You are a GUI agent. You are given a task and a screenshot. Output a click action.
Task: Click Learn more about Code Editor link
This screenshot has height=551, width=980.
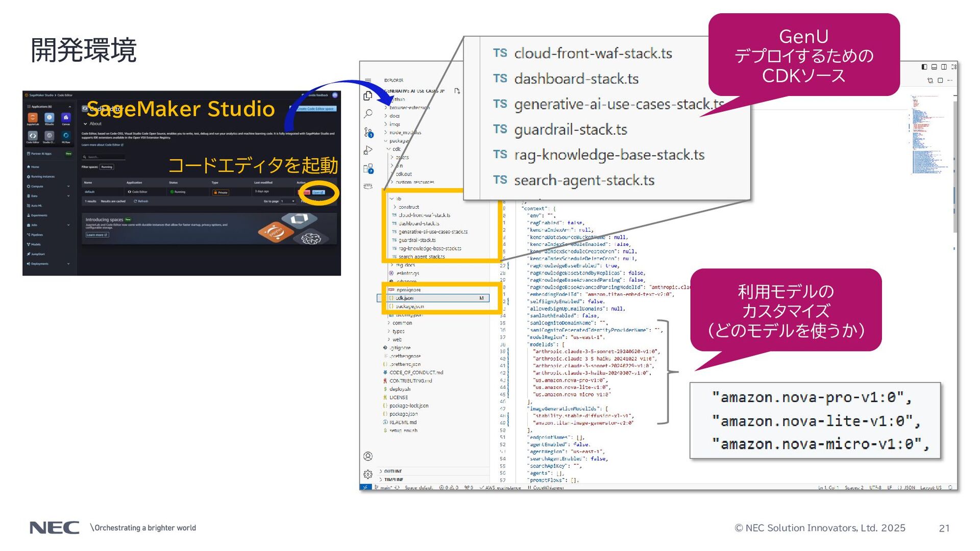click(x=103, y=145)
